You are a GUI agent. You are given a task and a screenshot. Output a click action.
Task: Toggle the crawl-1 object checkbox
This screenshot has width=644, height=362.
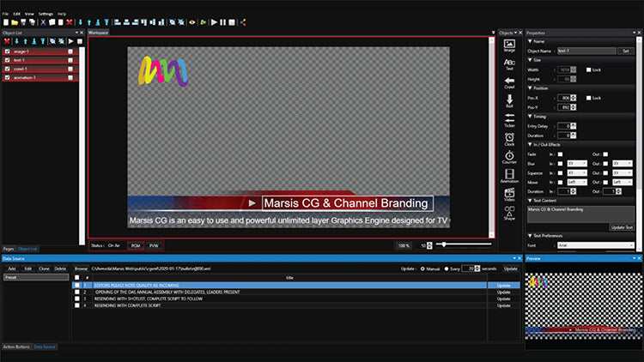point(7,69)
